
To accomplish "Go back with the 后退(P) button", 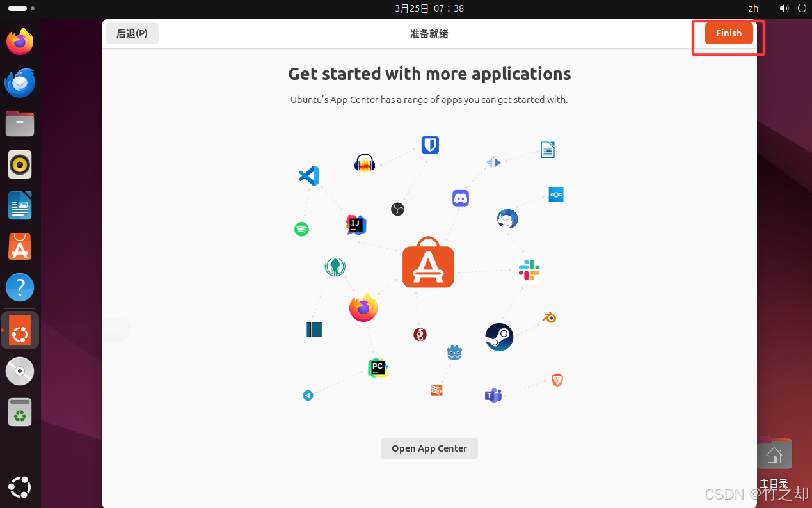I will pos(132,33).
